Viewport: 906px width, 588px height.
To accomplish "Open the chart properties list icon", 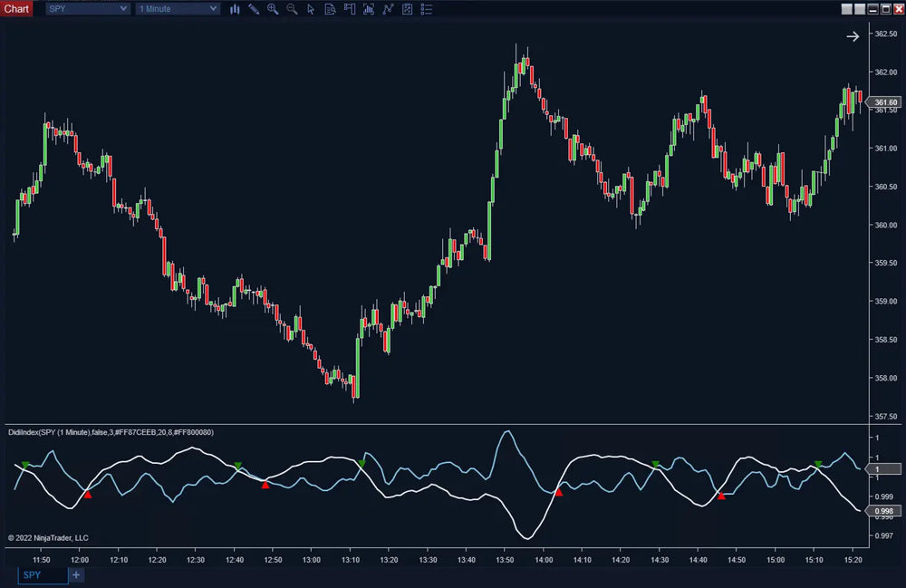I will click(426, 9).
